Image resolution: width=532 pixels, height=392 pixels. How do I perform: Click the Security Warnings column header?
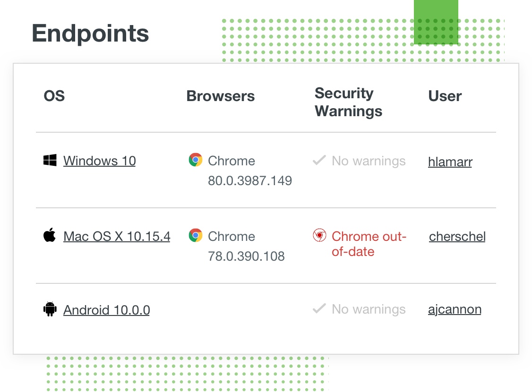point(348,102)
